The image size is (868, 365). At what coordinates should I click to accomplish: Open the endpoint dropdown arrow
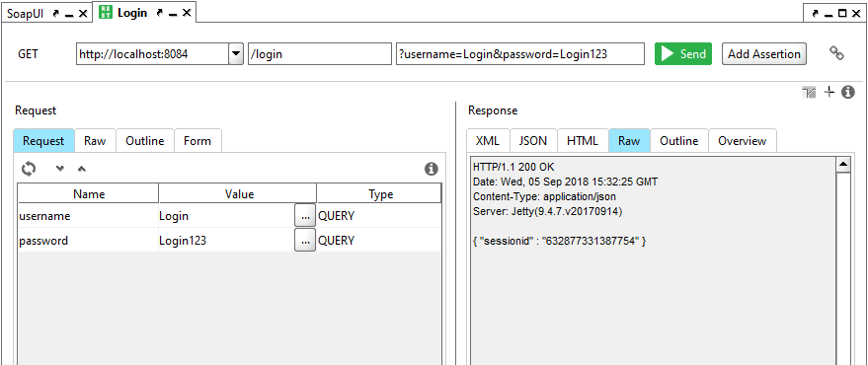coord(236,53)
